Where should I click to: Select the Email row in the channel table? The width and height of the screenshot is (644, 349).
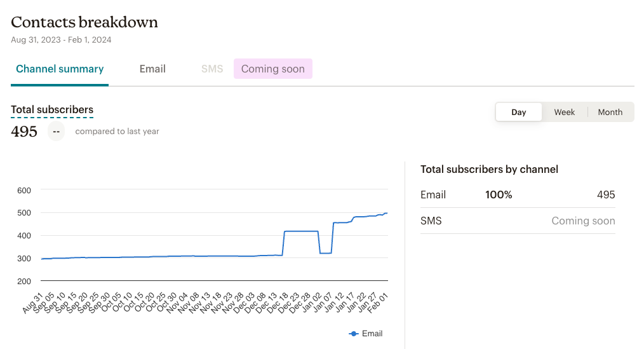[x=433, y=195]
